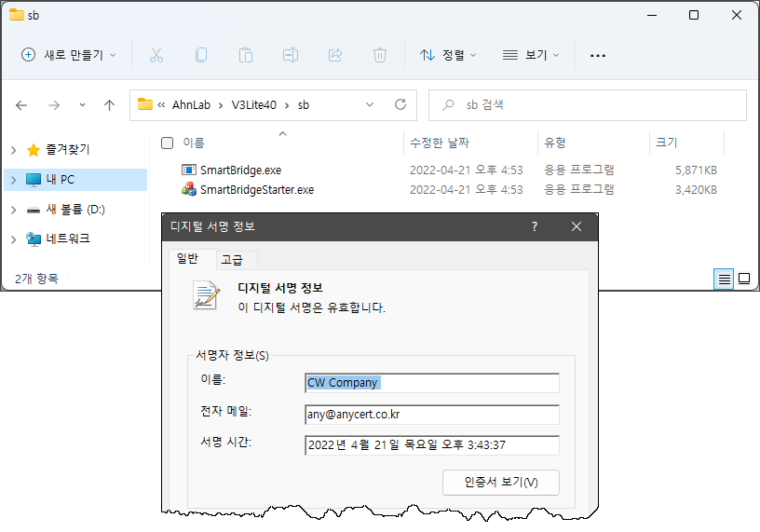
Task: Select 네트워크 in navigation pane
Action: click(x=68, y=239)
